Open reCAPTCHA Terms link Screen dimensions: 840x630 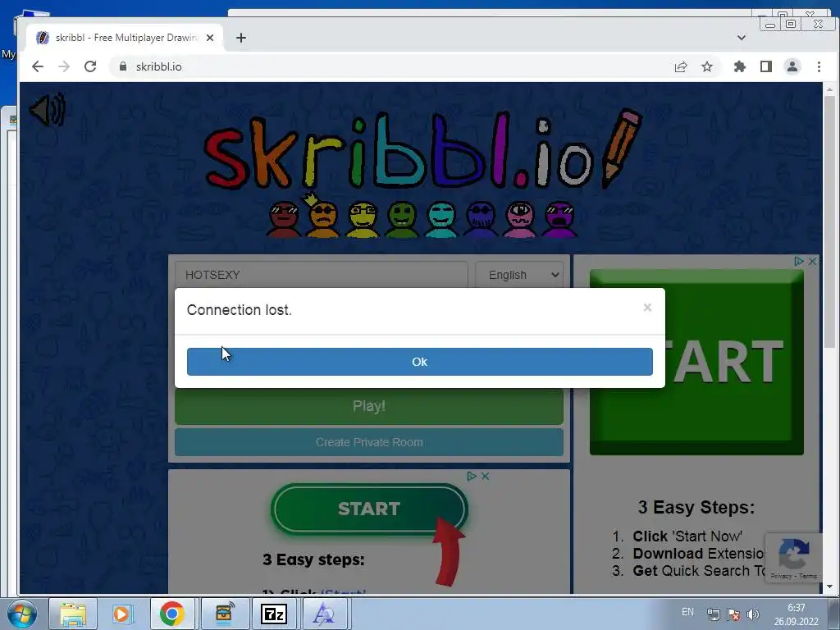coord(808,576)
